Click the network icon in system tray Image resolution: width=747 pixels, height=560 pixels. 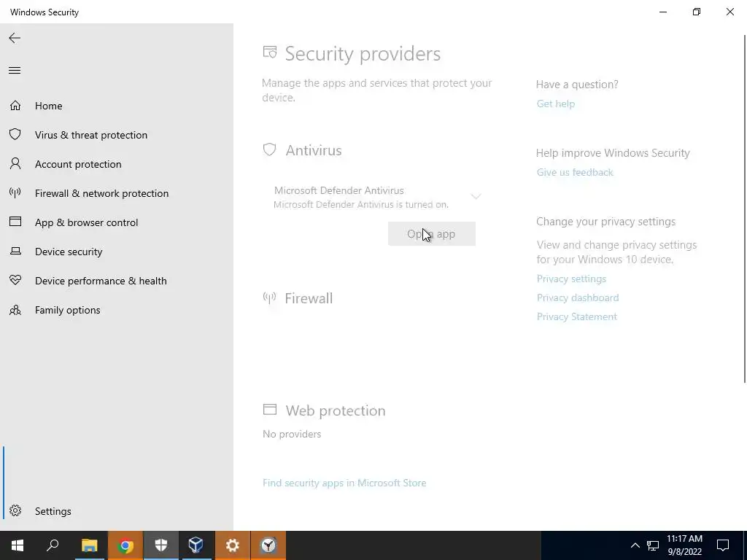tap(653, 545)
